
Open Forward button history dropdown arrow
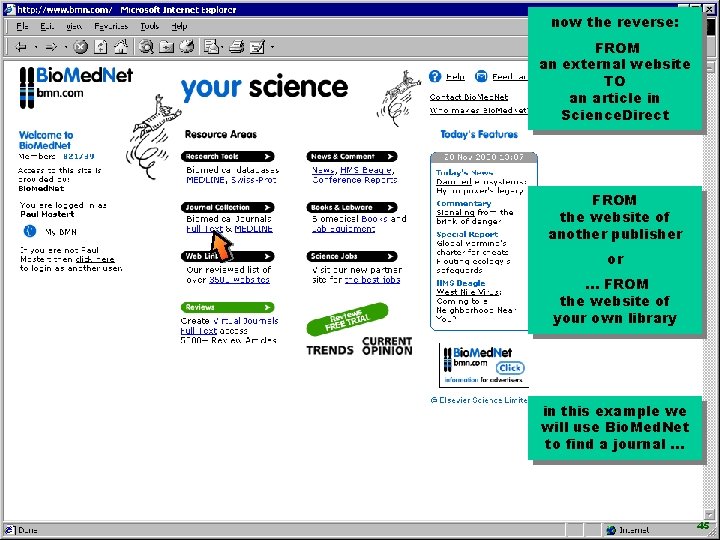(65, 47)
